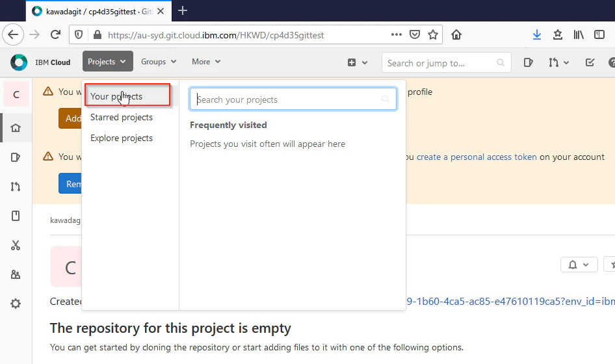615x364 pixels.
Task: Focus the Search your projects field
Action: [293, 99]
